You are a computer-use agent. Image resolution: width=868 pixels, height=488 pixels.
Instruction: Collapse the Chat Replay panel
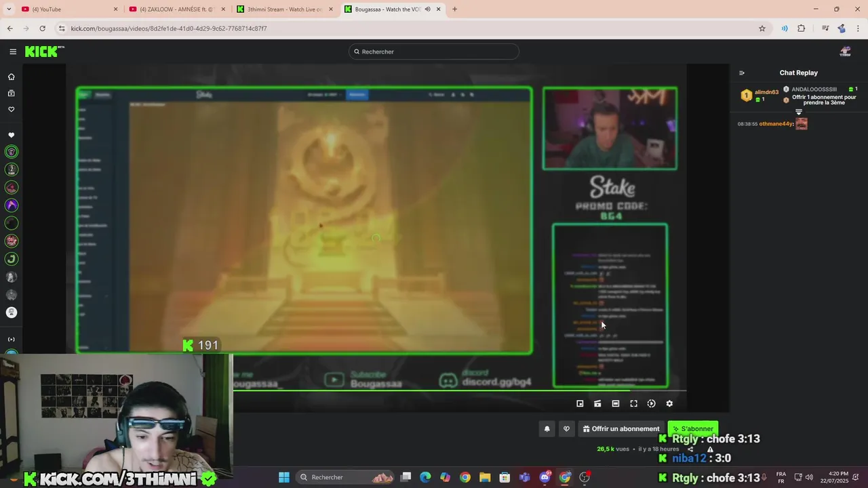[x=742, y=73]
